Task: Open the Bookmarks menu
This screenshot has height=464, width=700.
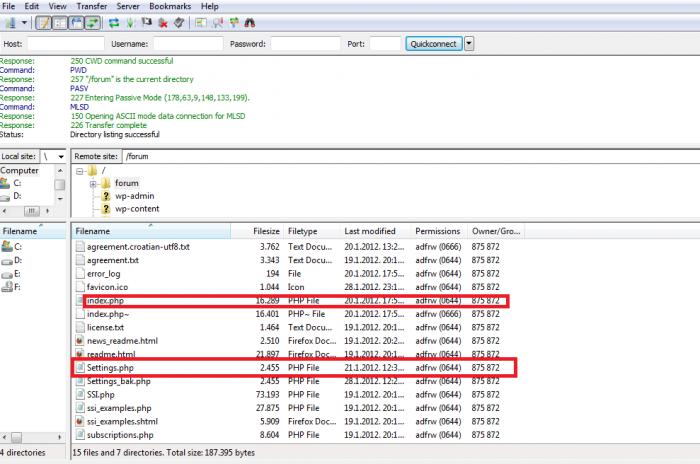Action: pyautogui.click(x=170, y=6)
